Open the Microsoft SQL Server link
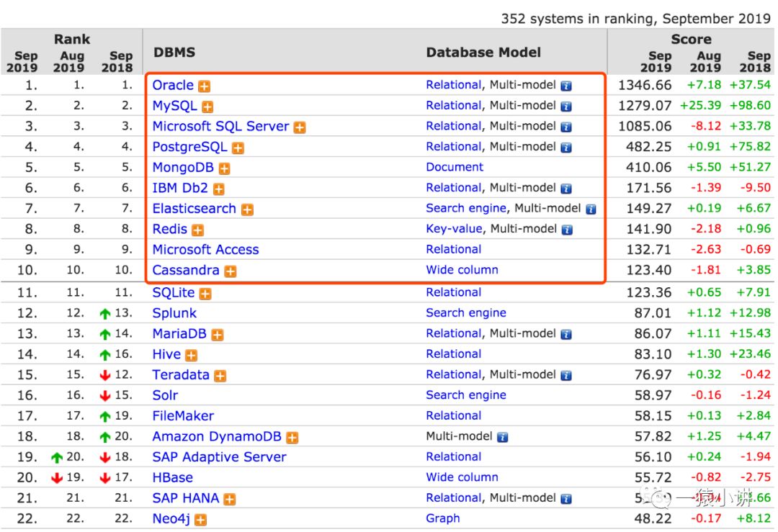The height and width of the screenshot is (532, 778). point(220,127)
